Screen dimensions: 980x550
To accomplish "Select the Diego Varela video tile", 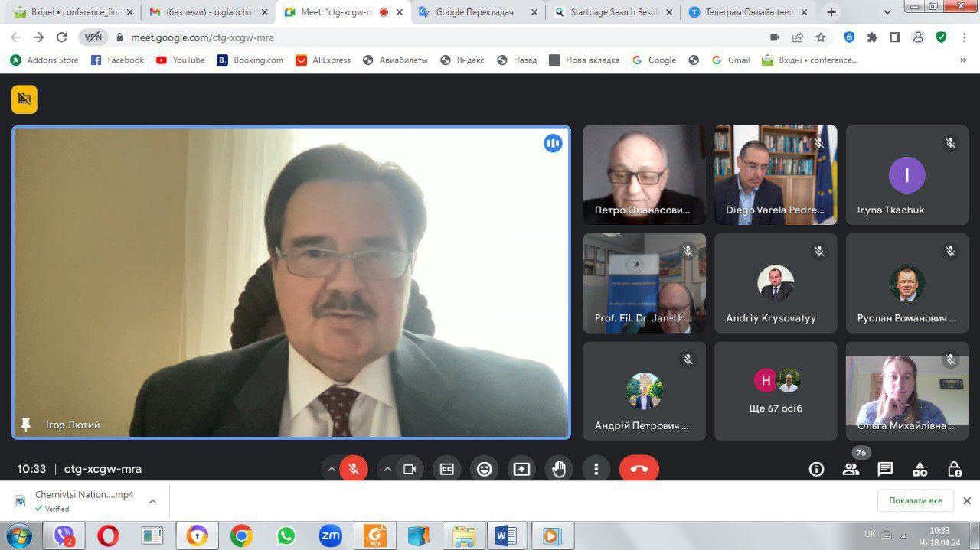I will tap(776, 175).
